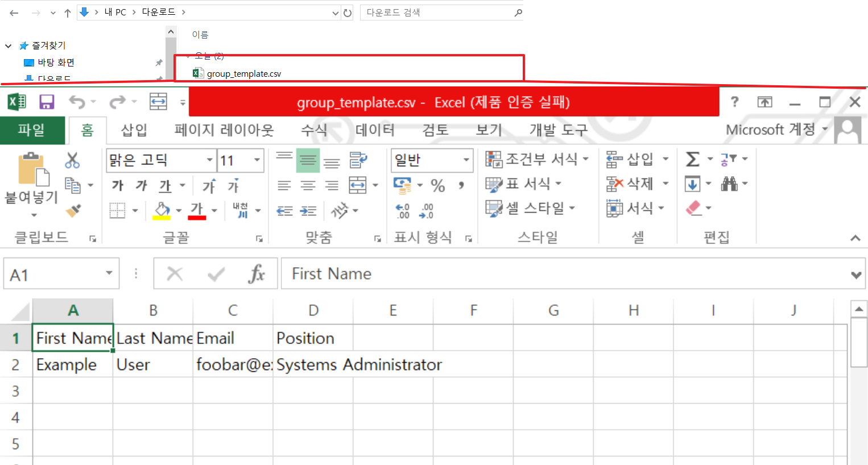
Task: Undo the last action in Excel
Action: tap(77, 102)
